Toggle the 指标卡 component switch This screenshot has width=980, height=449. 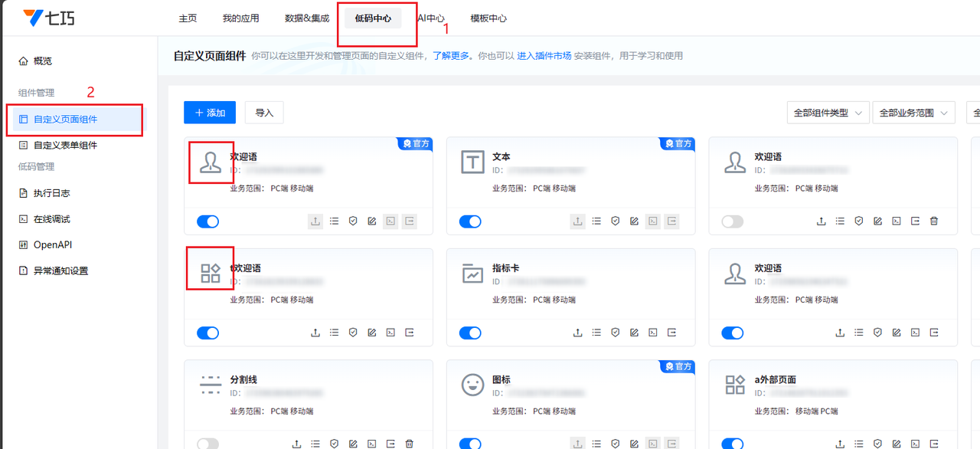(x=470, y=333)
